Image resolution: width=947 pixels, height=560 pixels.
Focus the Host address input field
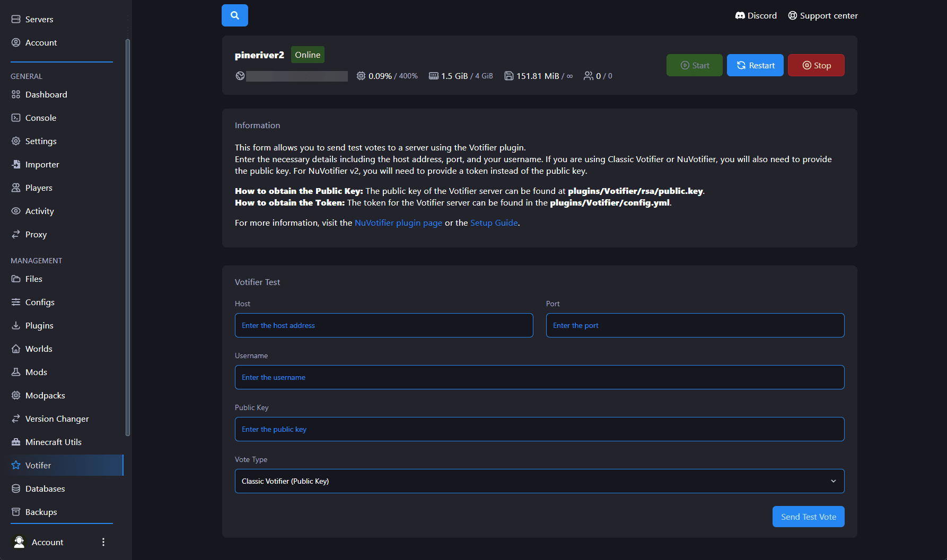[x=384, y=325]
